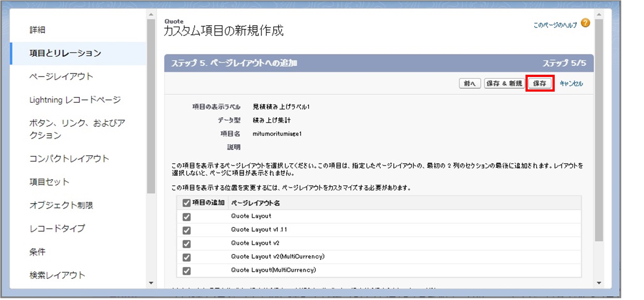Toggle Quote Layout(MultiCurrency) checkbox
The width and height of the screenshot is (644, 300).
[186, 271]
